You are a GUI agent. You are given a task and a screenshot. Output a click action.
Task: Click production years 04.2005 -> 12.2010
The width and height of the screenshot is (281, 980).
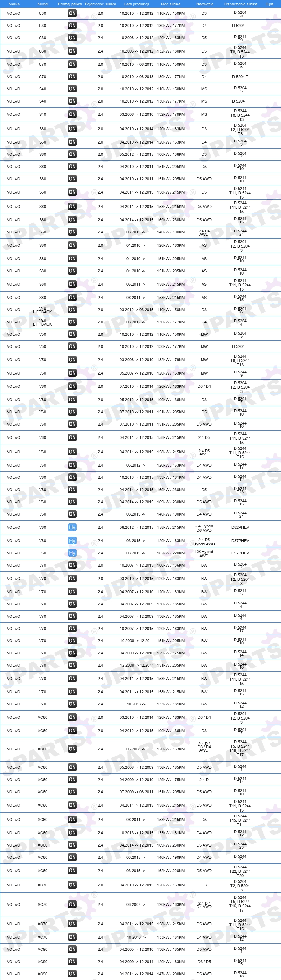coord(136,949)
